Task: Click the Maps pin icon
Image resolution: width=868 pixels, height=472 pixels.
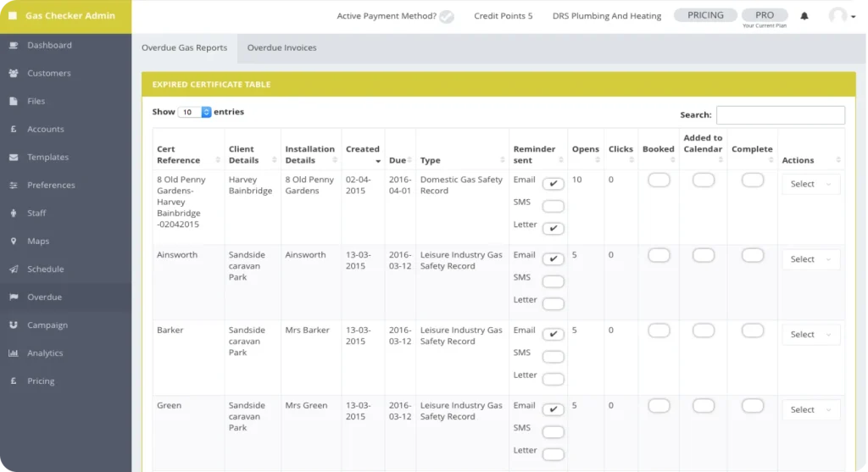Action: point(14,242)
